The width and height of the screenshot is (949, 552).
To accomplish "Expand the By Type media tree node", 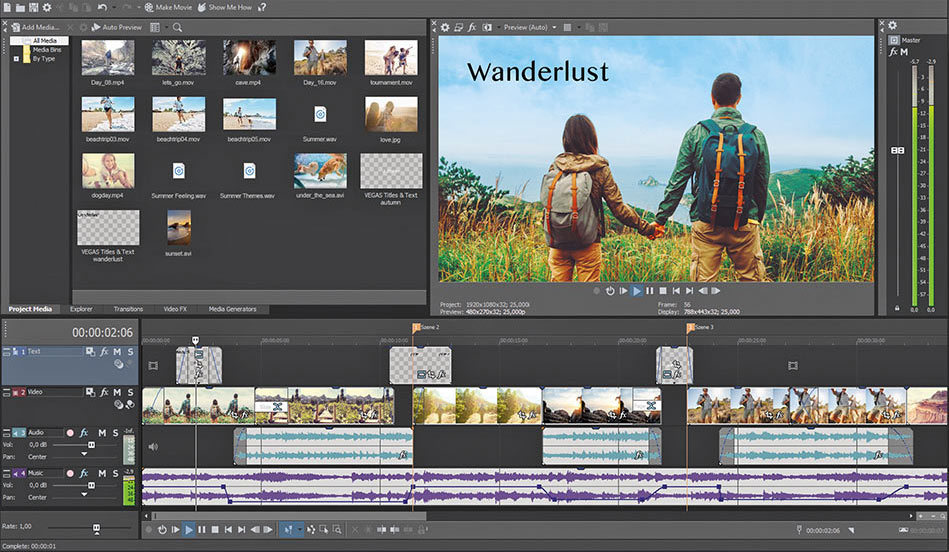I will [16, 59].
